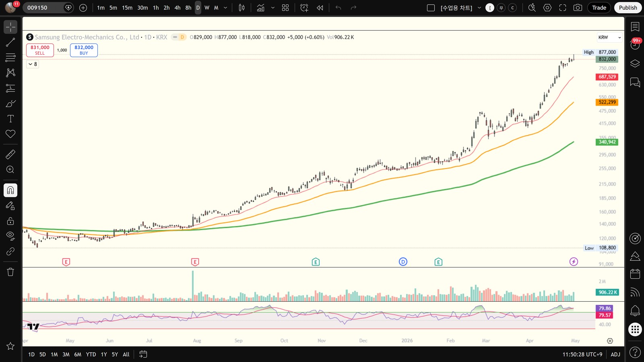Screen dimensions: 644x362
Task: Toggle stay in drawing mode
Action: pyautogui.click(x=10, y=206)
